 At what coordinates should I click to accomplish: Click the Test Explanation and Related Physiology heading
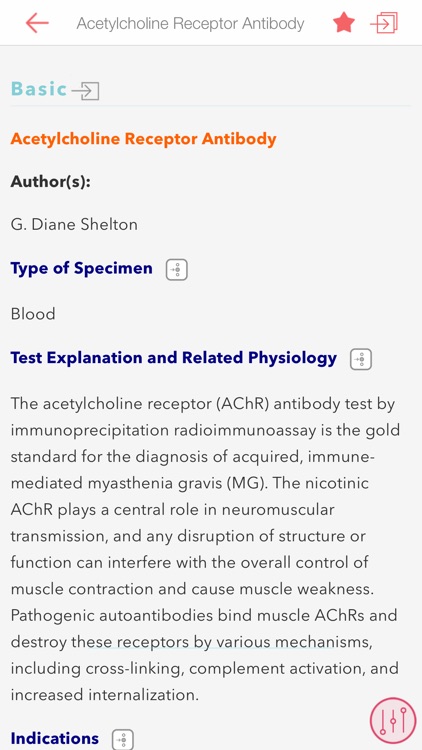[x=174, y=358]
